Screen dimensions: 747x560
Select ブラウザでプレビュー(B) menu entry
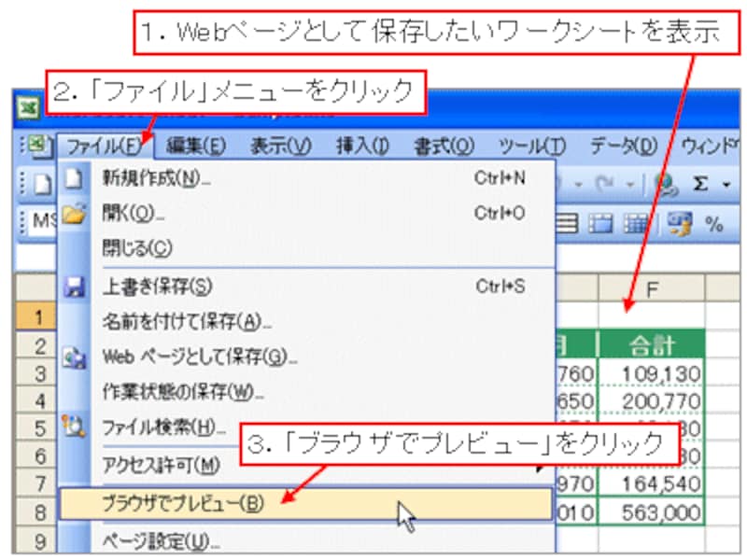click(x=306, y=503)
